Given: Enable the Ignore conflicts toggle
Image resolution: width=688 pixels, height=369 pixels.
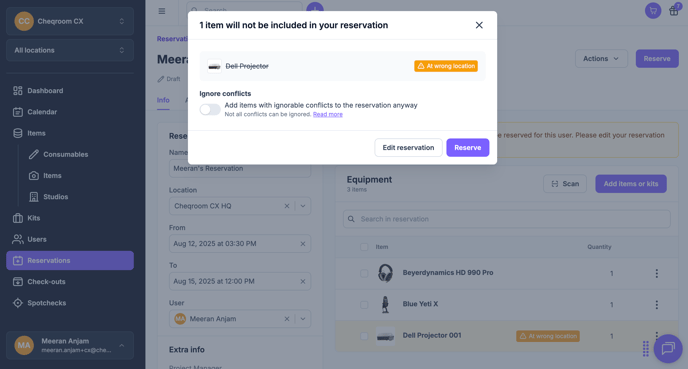Looking at the screenshot, I should click(x=210, y=109).
